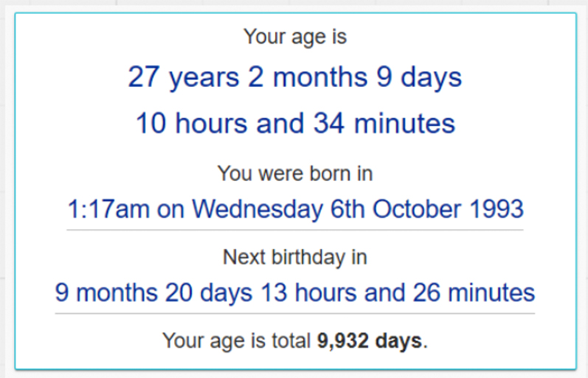
Task: Click the "Your age is" heading
Action: coord(295,35)
